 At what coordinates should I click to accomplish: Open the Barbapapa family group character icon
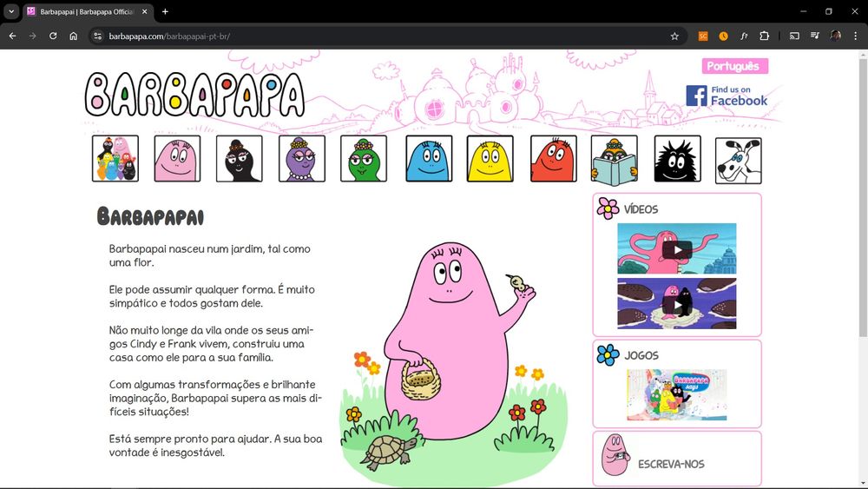(115, 158)
